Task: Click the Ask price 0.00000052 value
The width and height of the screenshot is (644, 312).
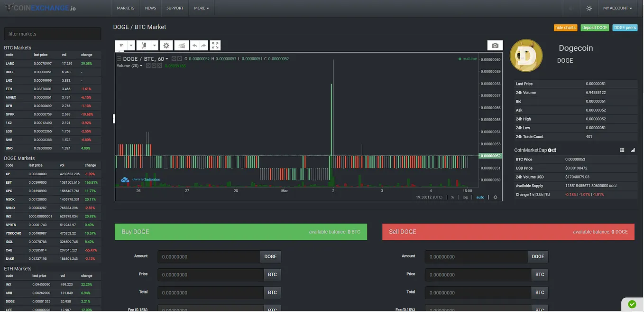Action: pyautogui.click(x=596, y=110)
